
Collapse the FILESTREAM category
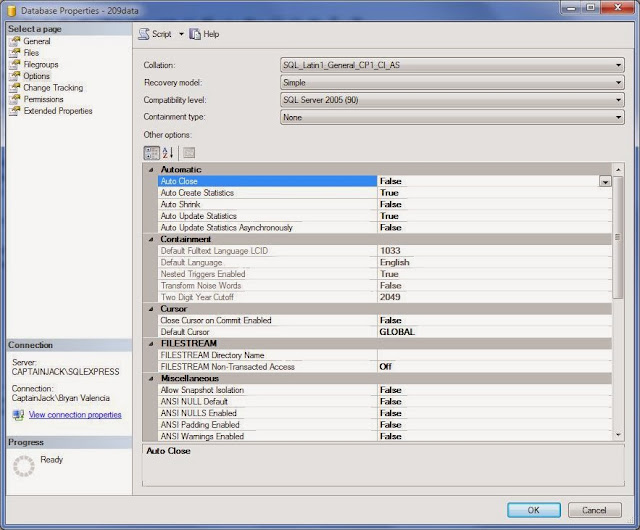click(151, 344)
